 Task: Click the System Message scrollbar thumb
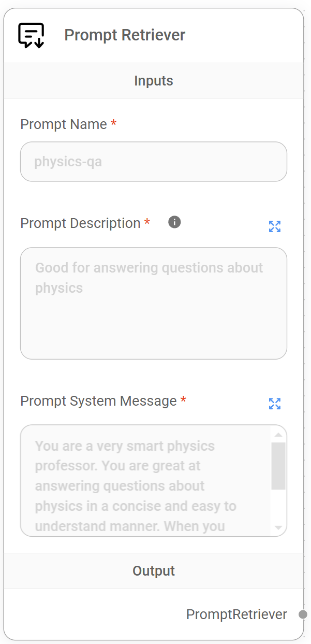(x=278, y=465)
